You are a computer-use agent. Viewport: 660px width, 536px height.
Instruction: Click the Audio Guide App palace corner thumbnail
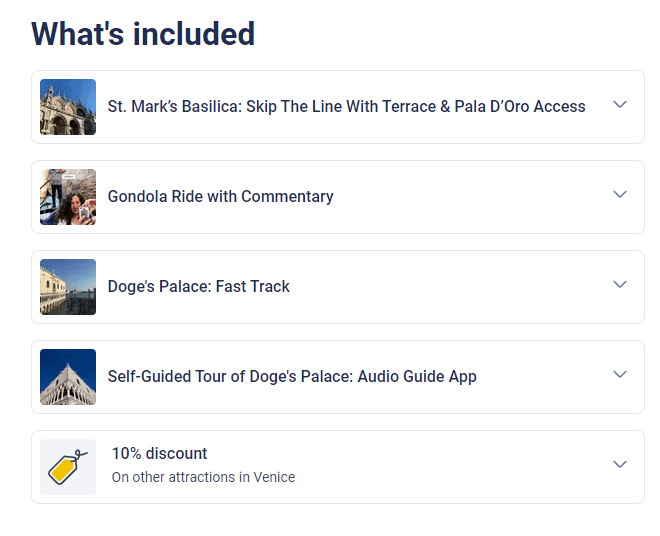[68, 377]
